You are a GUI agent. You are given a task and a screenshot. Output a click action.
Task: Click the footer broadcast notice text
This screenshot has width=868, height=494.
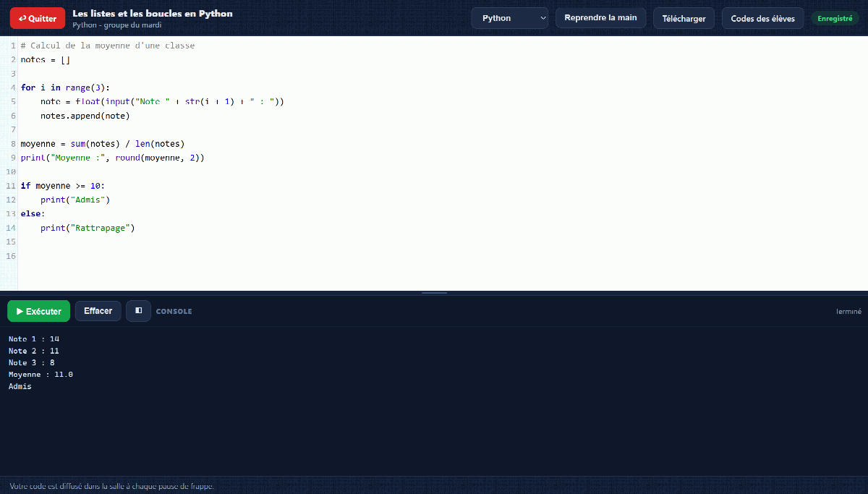tap(112, 486)
